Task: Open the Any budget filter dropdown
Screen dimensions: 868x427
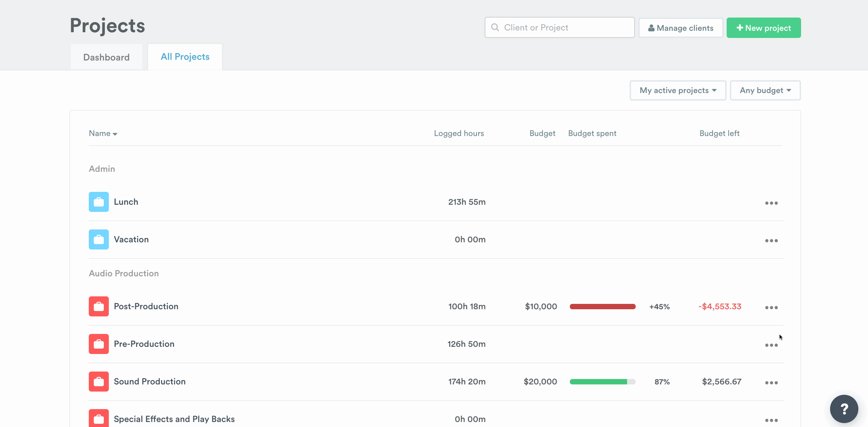Action: click(765, 90)
